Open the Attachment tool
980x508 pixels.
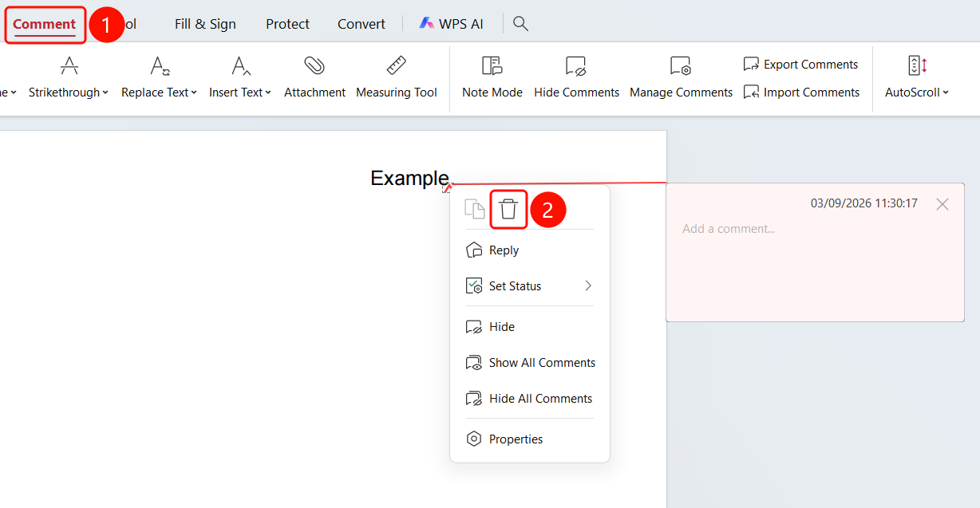[x=314, y=77]
